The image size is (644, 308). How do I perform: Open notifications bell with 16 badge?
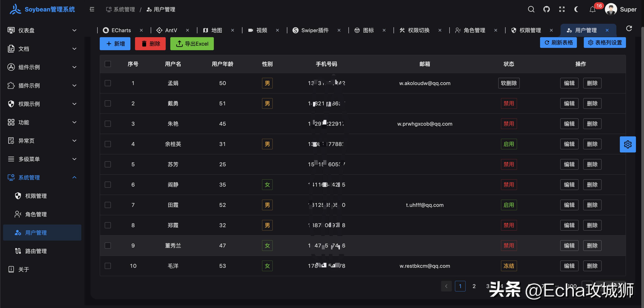592,10
